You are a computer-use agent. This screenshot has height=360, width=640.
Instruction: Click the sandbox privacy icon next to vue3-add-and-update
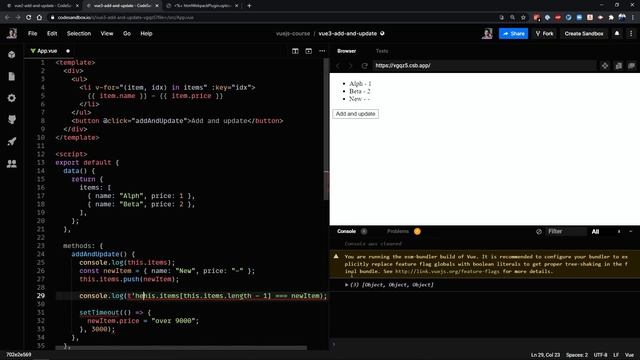[382, 33]
